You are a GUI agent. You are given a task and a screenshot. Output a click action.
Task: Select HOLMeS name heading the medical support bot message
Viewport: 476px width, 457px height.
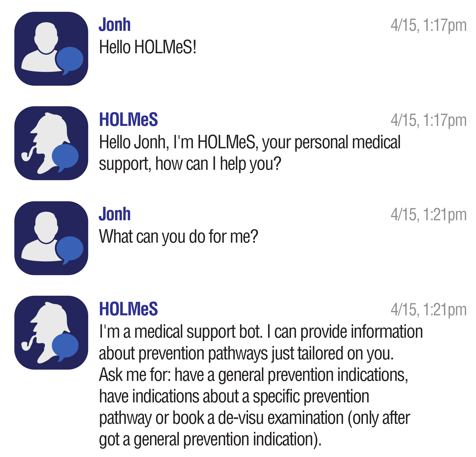(x=128, y=309)
